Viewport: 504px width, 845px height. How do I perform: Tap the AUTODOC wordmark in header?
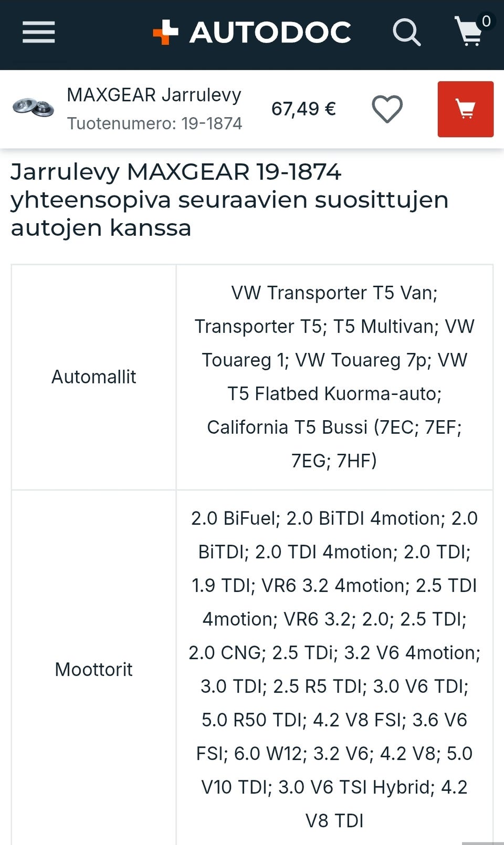[270, 33]
